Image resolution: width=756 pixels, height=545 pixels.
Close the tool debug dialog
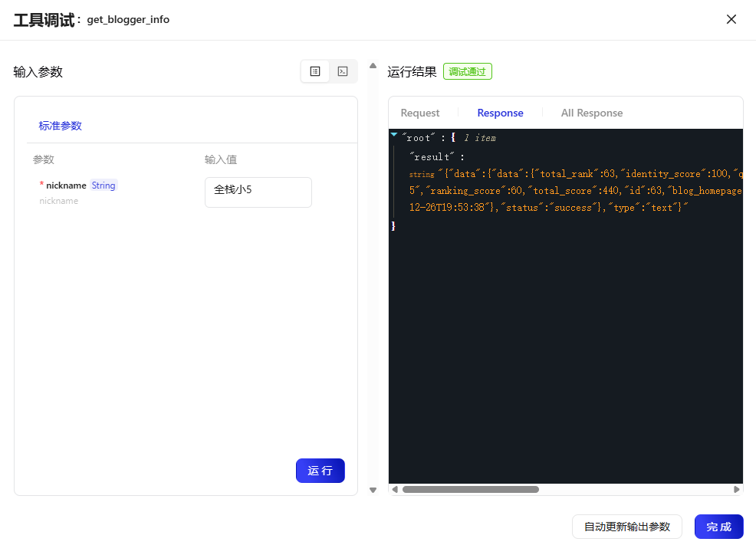pos(731,19)
